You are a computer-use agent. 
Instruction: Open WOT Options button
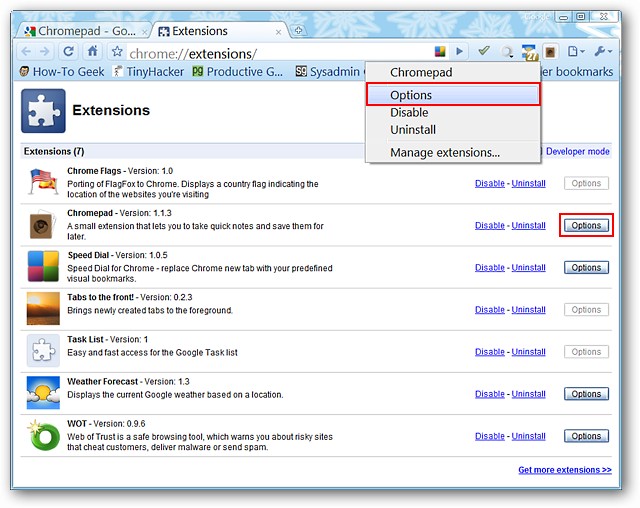pyautogui.click(x=586, y=436)
